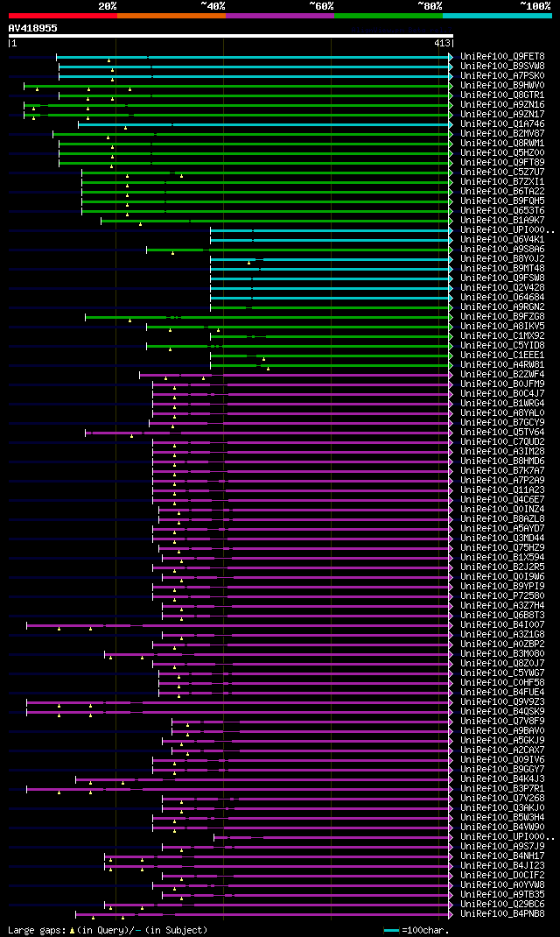Image resolution: width=560 pixels, height=937 pixels.
Task: Open UniRef100_A4RW81 hit
Action: (502, 364)
